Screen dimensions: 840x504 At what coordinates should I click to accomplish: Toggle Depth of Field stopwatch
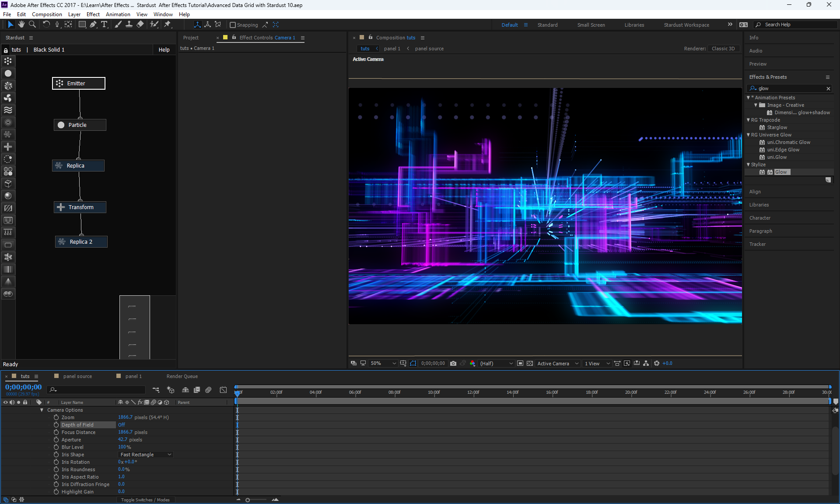tap(56, 425)
